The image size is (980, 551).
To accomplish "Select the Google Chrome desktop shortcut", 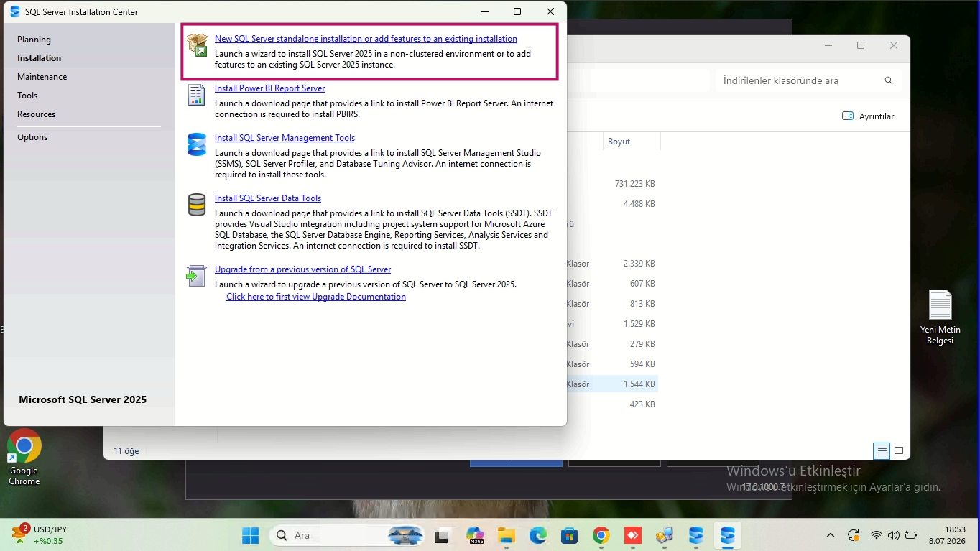I will click(x=24, y=458).
